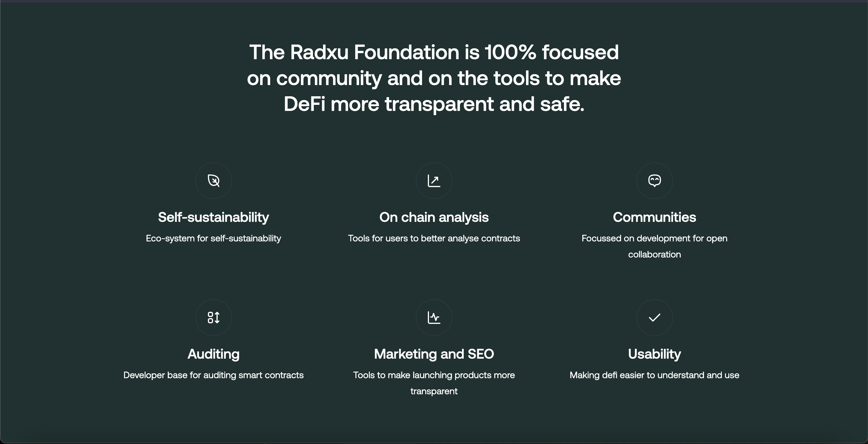The height and width of the screenshot is (444, 868).
Task: Select the Communities description about open collaboration
Action: click(x=654, y=246)
